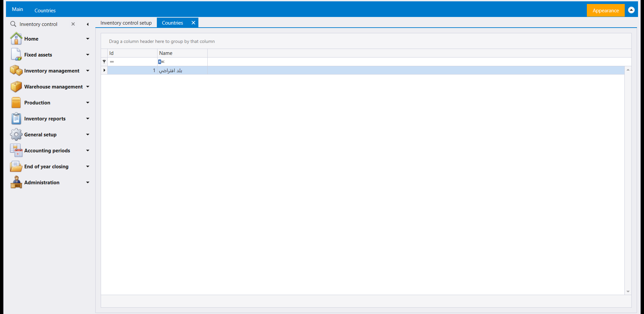
Task: Open the Administration user icon
Action: (x=16, y=182)
